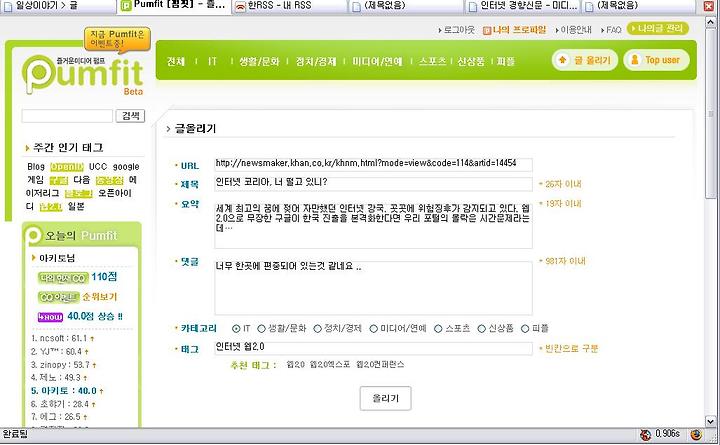
Task: Open the 생활/문화 navigation menu item
Action: click(x=259, y=61)
